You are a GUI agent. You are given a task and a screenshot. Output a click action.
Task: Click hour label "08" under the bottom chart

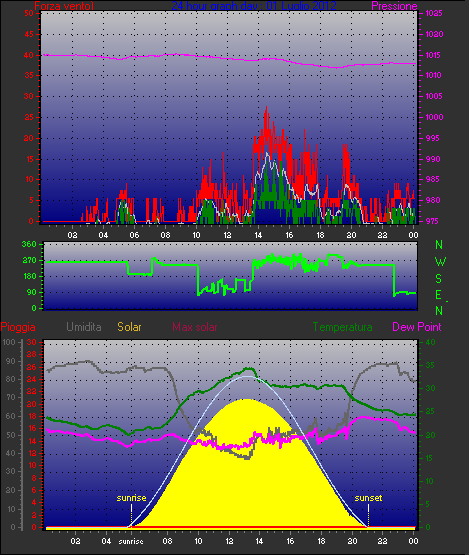[167, 541]
